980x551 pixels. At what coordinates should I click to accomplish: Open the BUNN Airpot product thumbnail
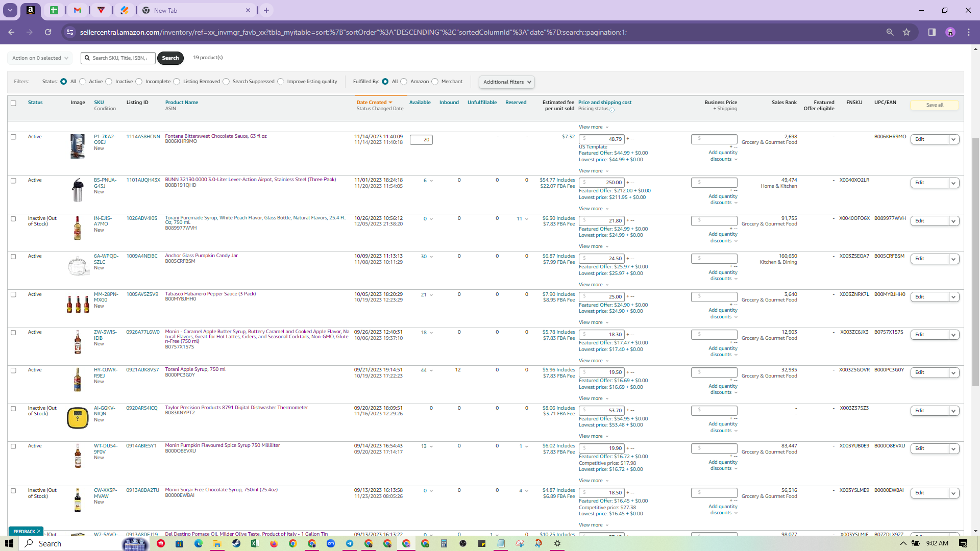pos(78,190)
